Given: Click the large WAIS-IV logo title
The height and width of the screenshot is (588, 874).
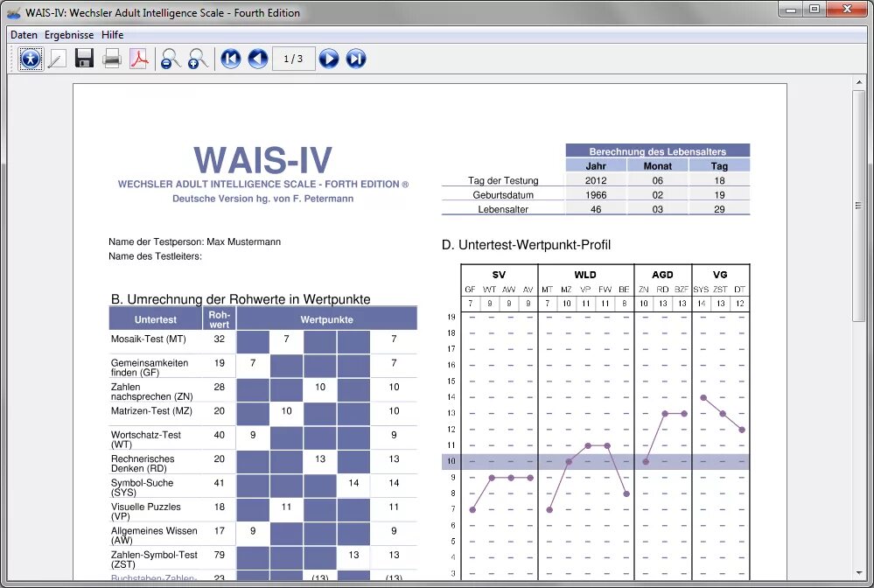Looking at the screenshot, I should pos(263,160).
